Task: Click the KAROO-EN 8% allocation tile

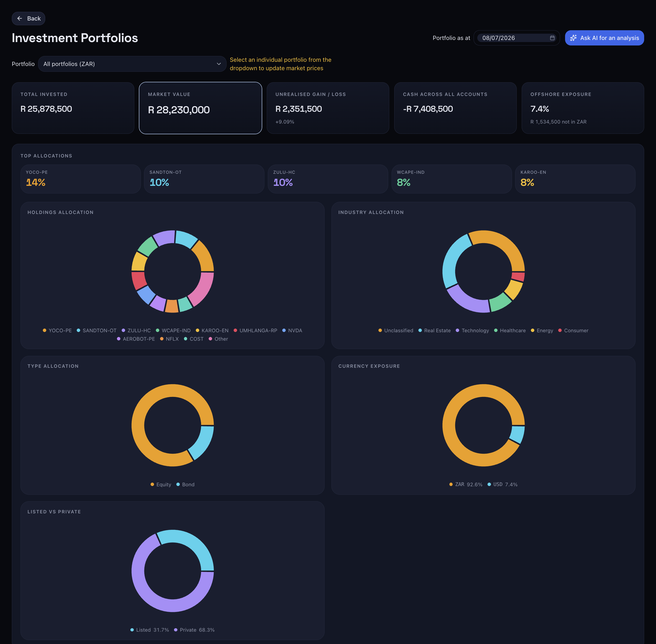Action: (x=575, y=179)
